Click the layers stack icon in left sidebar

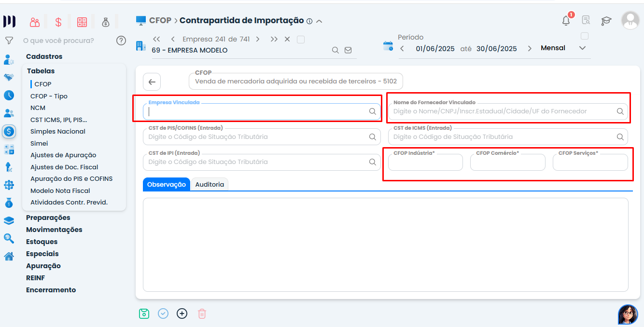pyautogui.click(x=9, y=220)
